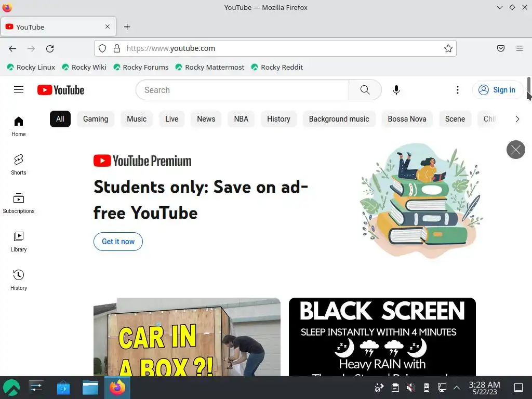532x399 pixels.
Task: Open Subscriptions from sidebar
Action: (x=19, y=203)
